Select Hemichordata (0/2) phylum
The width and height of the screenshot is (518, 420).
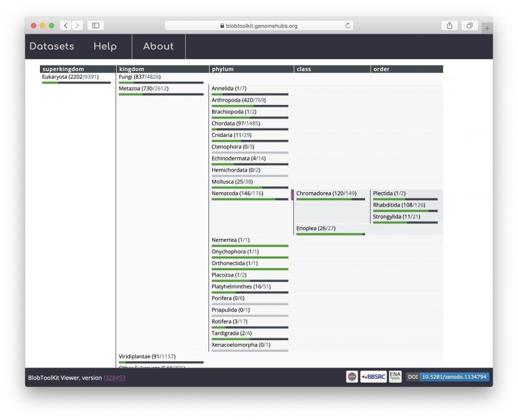coord(236,170)
